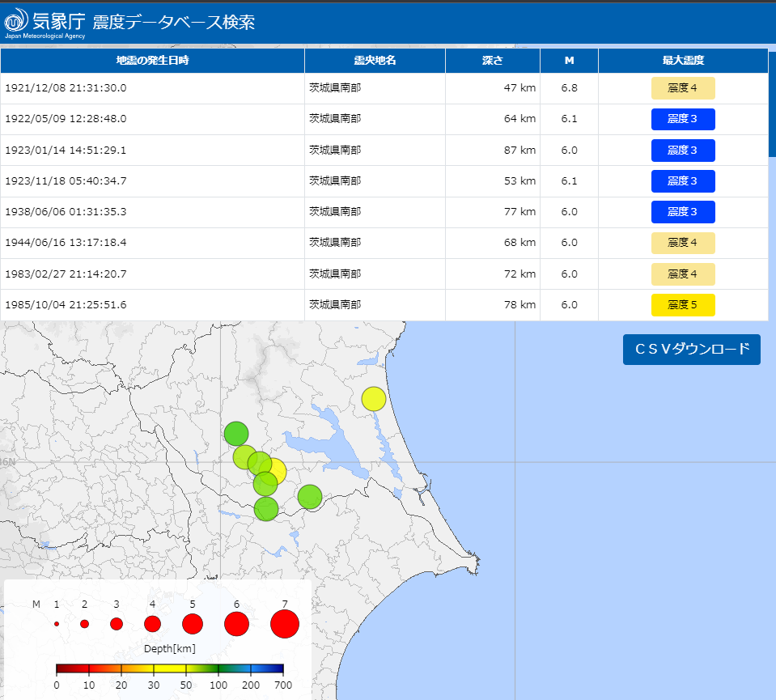Select the northernmost green epicenter circle on the map
The height and width of the screenshot is (700, 776).
click(235, 434)
